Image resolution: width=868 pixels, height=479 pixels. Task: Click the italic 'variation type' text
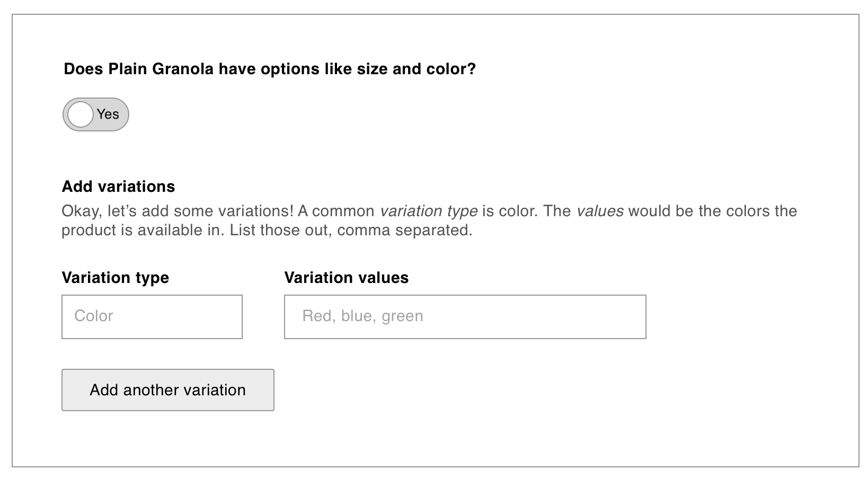point(429,211)
